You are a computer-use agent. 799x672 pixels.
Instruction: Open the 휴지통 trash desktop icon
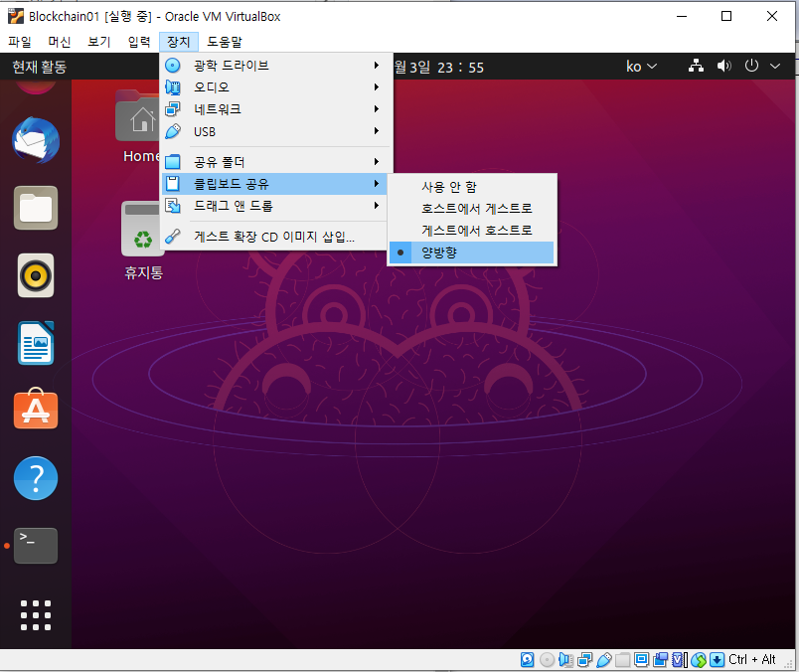click(143, 241)
